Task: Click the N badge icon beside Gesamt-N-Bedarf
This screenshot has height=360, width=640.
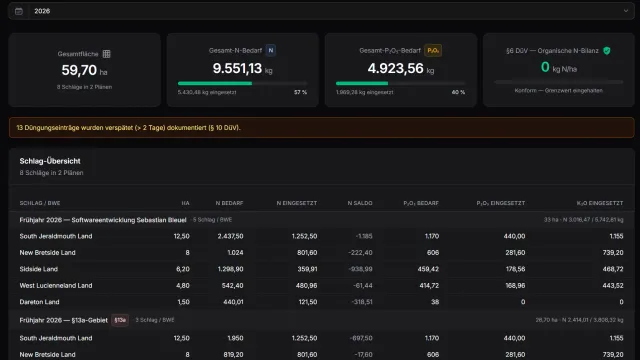Action: 271,50
